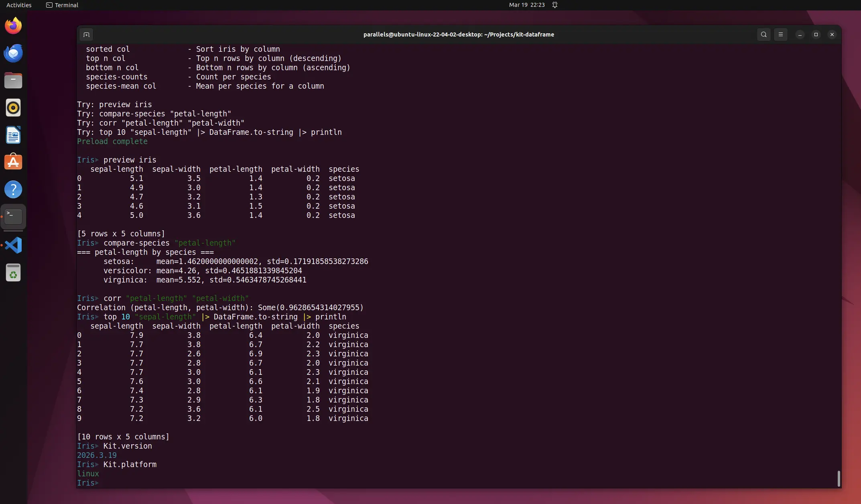
Task: Open the Trash from the dock
Action: coord(13,272)
